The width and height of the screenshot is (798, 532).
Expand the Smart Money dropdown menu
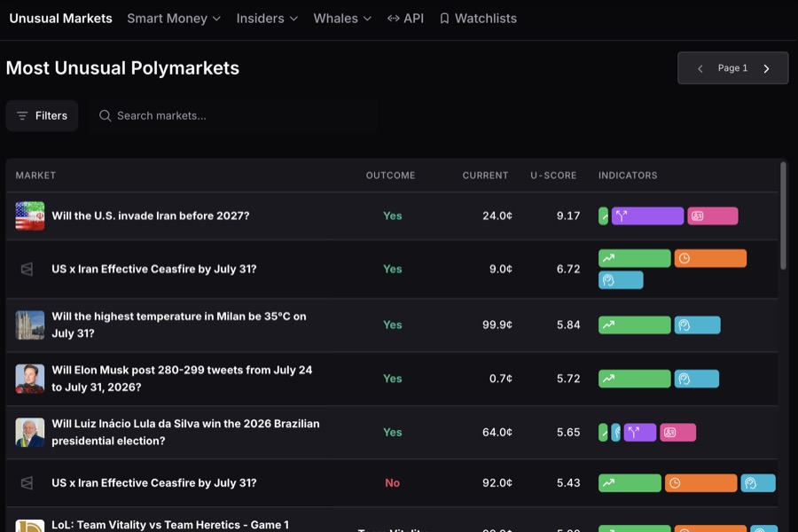tap(174, 19)
